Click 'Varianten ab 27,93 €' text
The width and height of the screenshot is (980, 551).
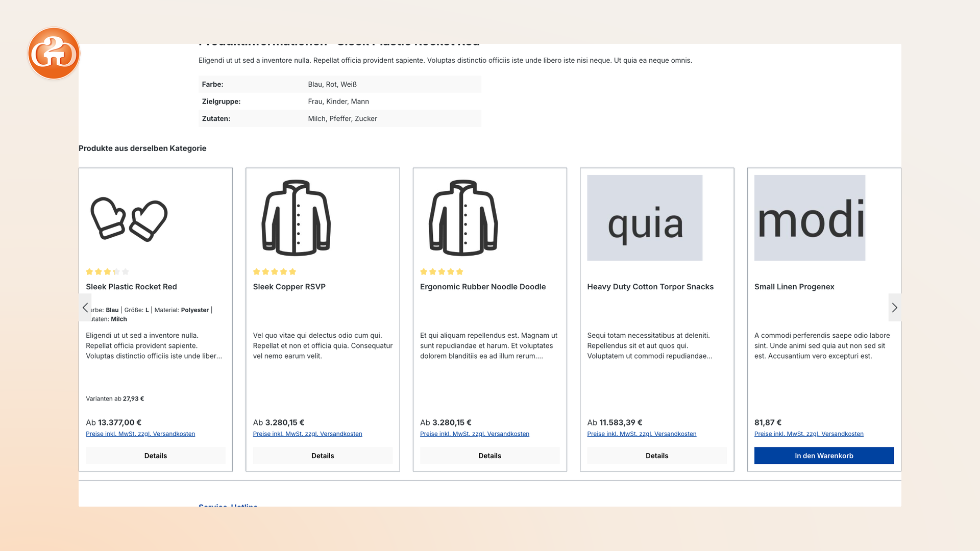tap(115, 399)
